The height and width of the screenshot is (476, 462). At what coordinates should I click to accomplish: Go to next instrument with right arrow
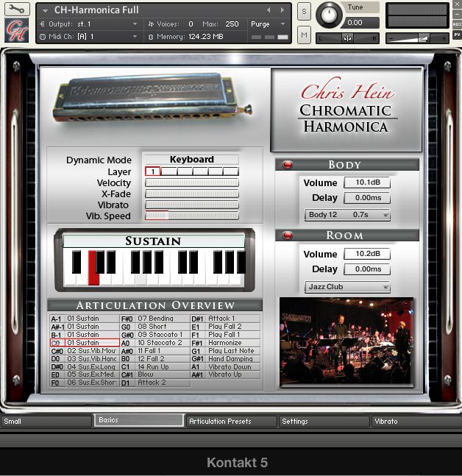coord(282,10)
